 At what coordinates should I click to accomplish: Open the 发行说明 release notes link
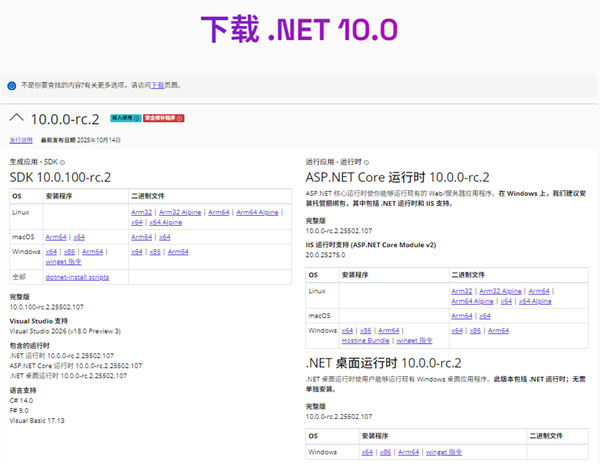point(21,140)
